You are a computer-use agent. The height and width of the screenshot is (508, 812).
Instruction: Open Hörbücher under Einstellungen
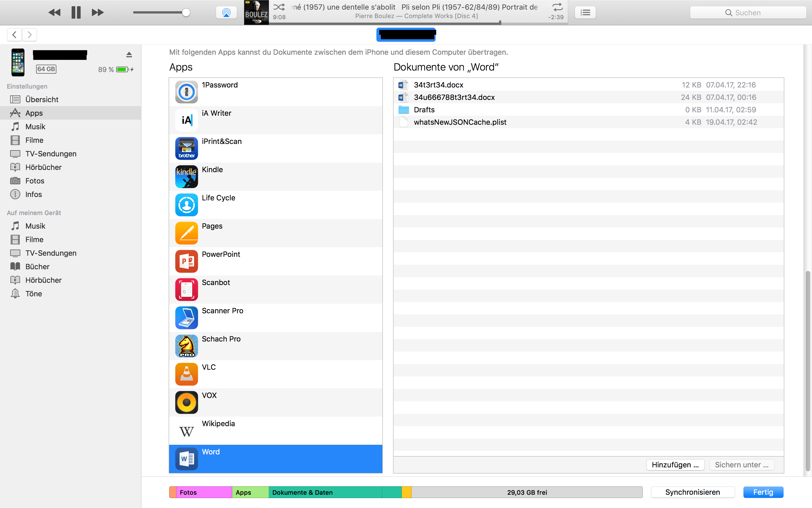pos(70,167)
